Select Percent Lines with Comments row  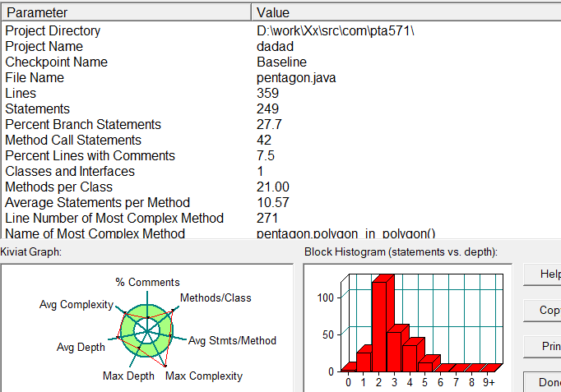[90, 156]
